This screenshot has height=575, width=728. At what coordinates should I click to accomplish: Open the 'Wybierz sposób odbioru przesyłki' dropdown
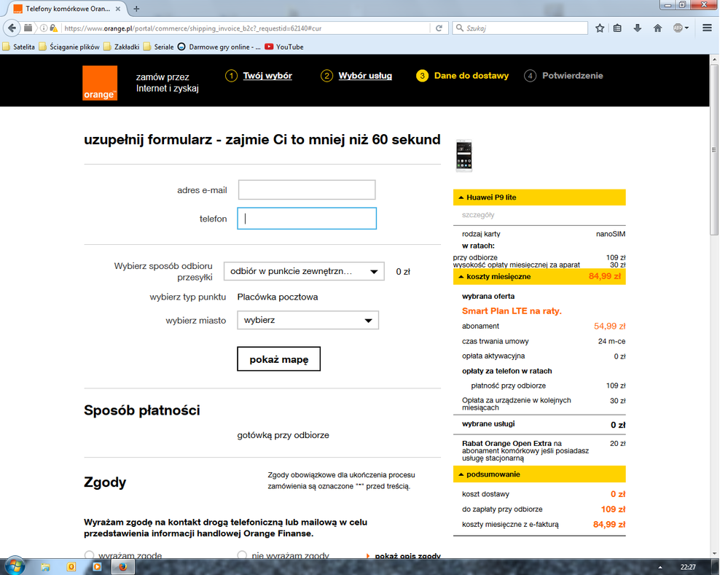(303, 271)
